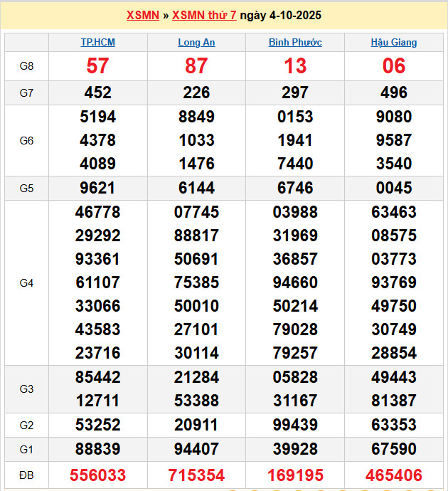448x491 pixels.
Task: Click the G1 result 88839
Action: click(97, 449)
